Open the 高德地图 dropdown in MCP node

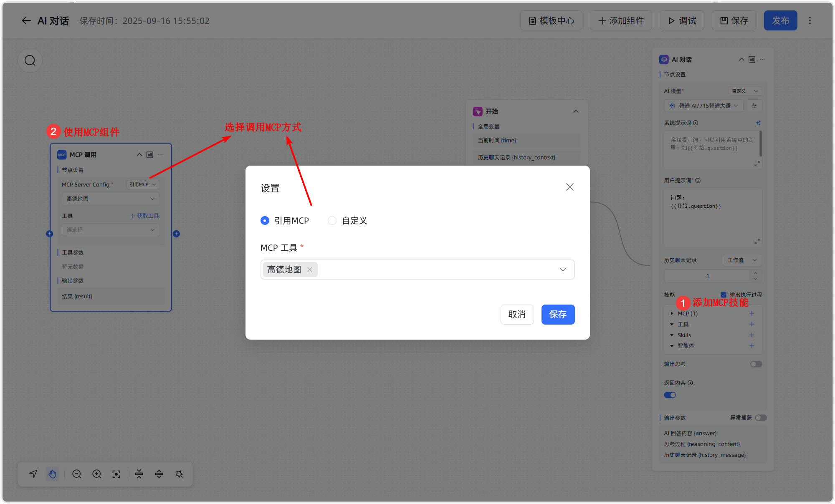click(x=111, y=199)
